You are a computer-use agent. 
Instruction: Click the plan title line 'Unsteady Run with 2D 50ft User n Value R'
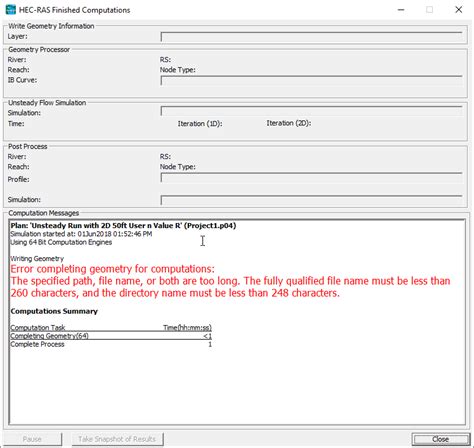pos(123,226)
